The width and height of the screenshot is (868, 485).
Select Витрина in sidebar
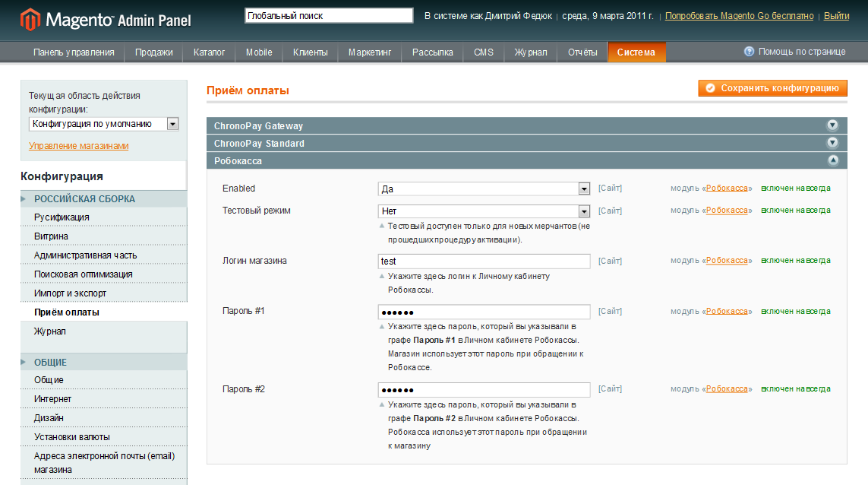(103, 236)
